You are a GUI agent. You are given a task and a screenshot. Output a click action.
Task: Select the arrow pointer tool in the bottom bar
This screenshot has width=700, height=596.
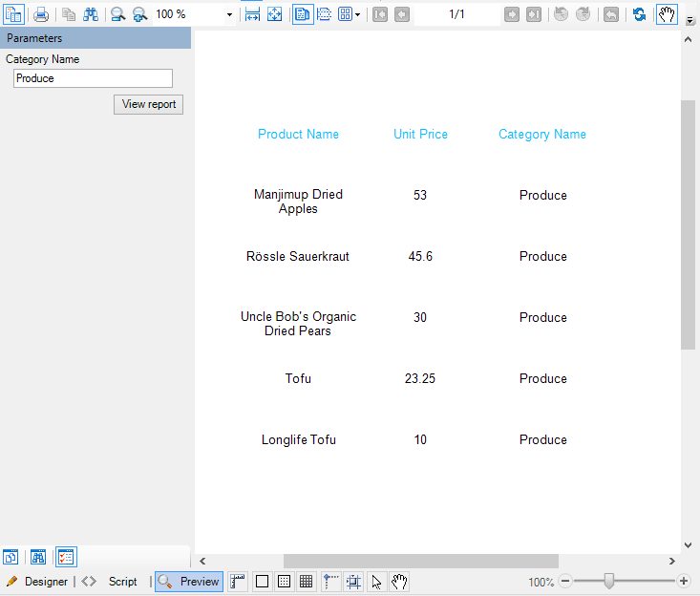[x=376, y=582]
